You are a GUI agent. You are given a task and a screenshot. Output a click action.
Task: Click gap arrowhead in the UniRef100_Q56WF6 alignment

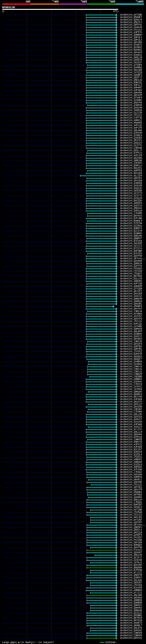pyautogui.click(x=114, y=306)
